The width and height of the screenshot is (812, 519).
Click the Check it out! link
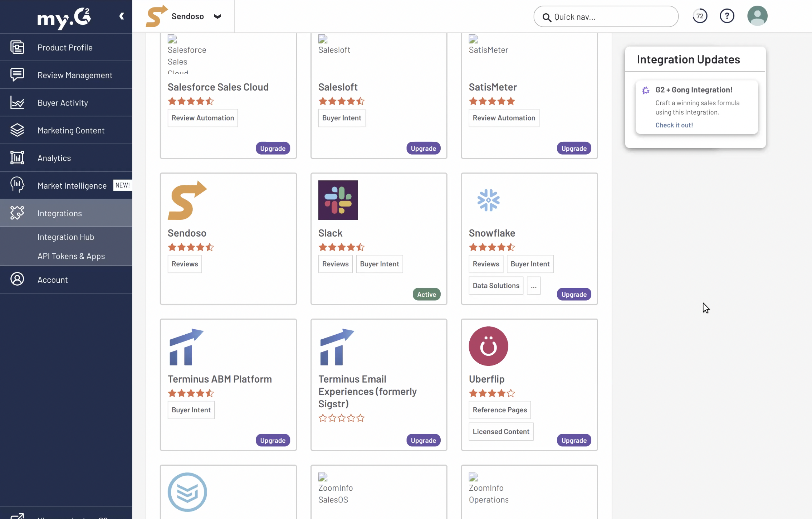tap(674, 125)
